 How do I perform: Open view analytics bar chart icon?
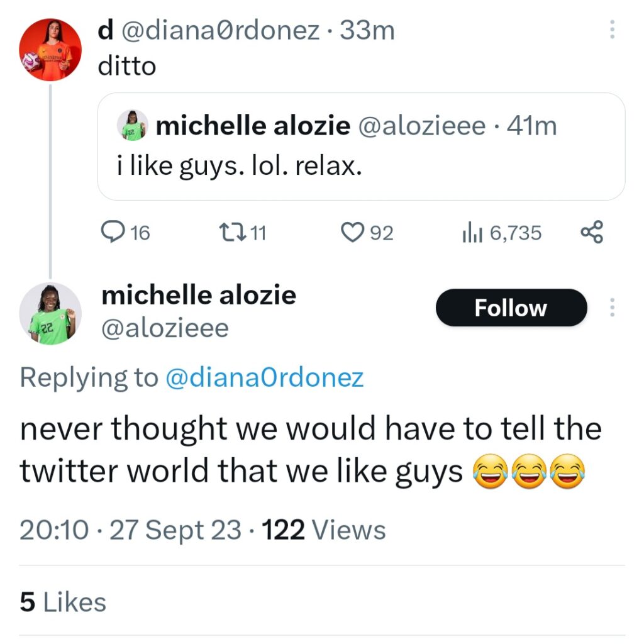click(x=472, y=233)
